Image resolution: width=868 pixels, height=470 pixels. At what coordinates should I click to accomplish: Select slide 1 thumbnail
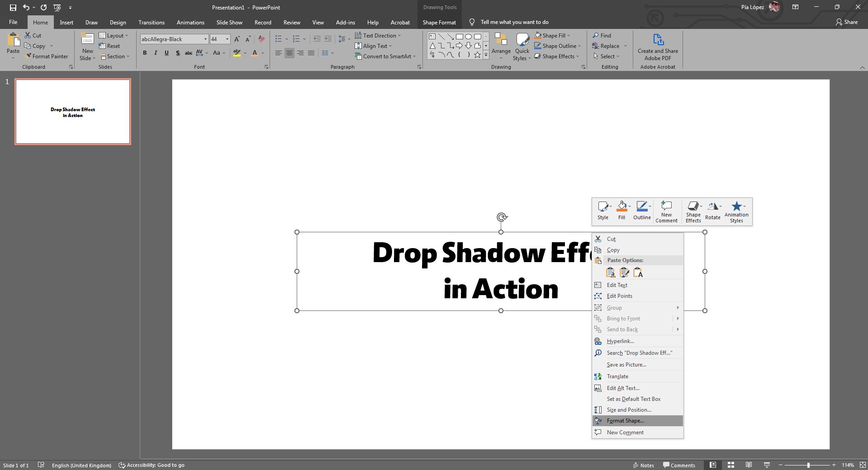click(73, 112)
